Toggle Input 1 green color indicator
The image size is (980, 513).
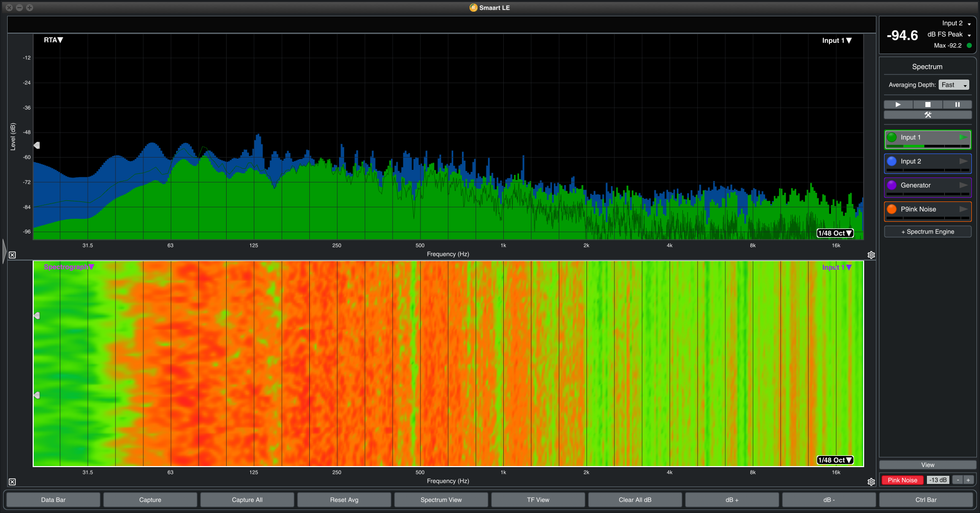click(x=892, y=137)
